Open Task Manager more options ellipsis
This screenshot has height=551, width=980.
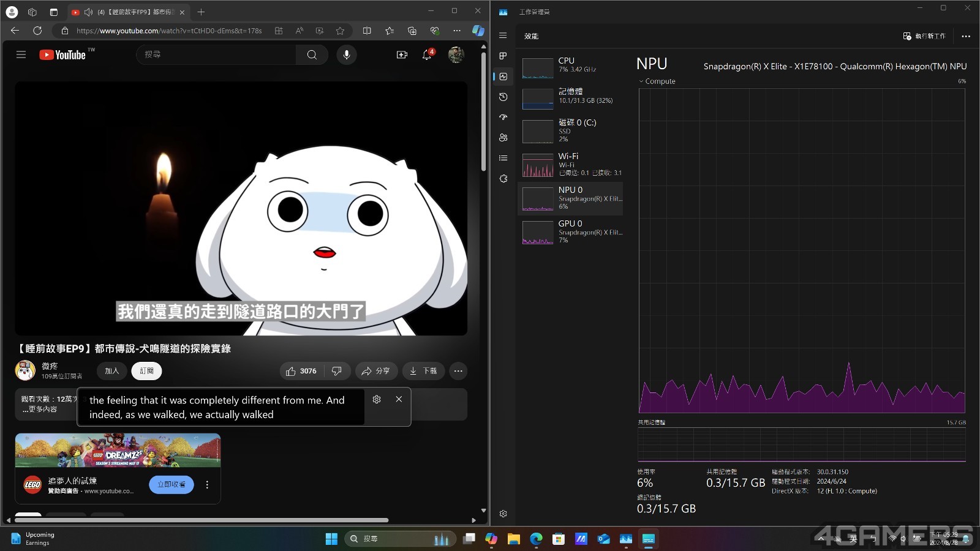click(966, 36)
